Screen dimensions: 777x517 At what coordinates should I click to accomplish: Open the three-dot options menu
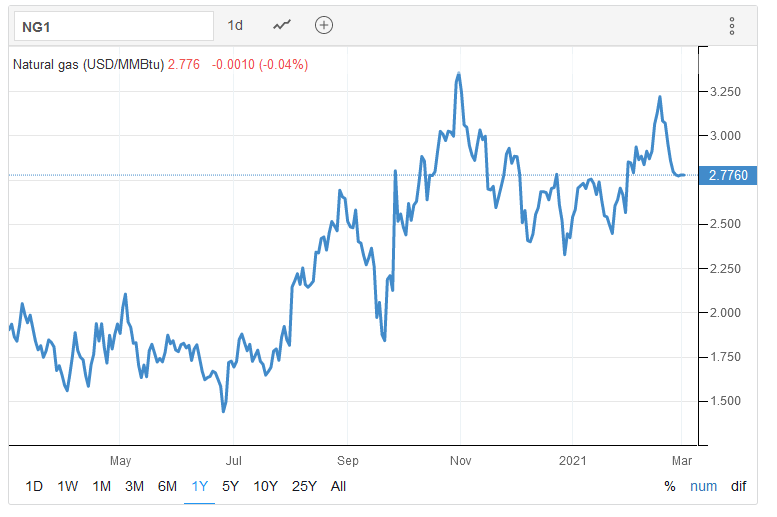[x=731, y=26]
